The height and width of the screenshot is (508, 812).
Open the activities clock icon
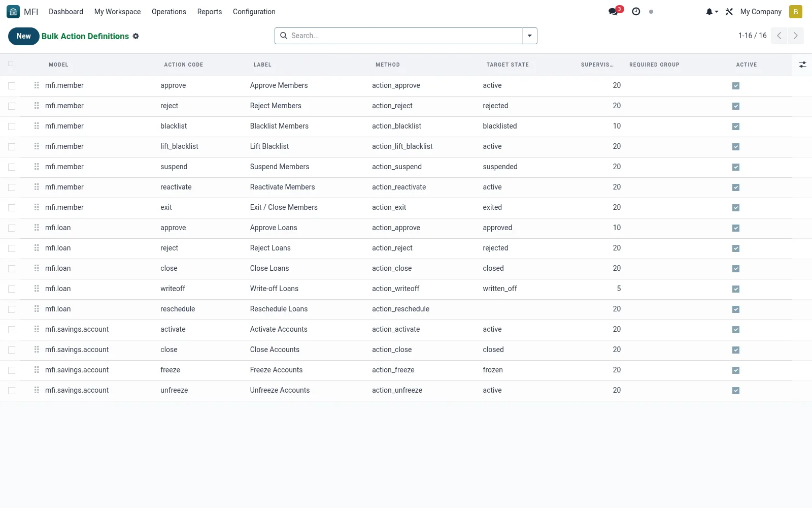click(x=636, y=11)
